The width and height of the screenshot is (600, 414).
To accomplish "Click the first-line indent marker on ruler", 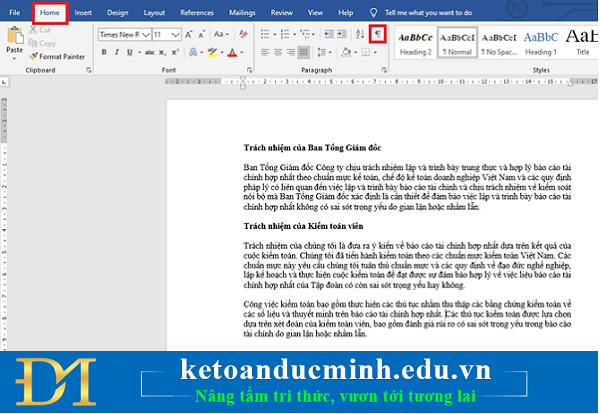I will point(243,79).
